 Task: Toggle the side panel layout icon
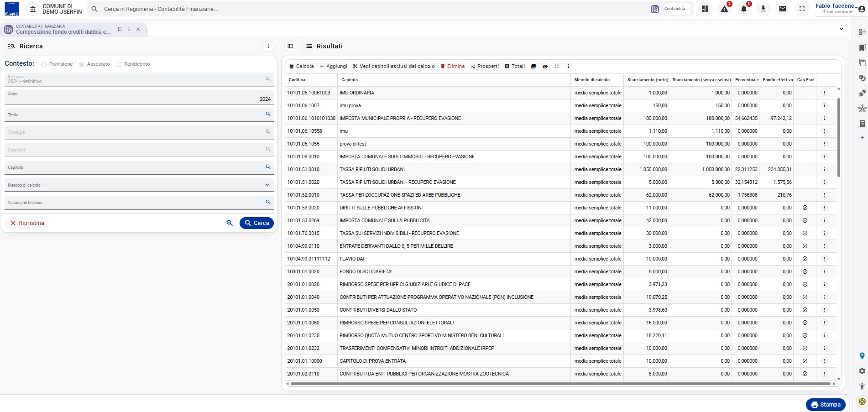290,46
